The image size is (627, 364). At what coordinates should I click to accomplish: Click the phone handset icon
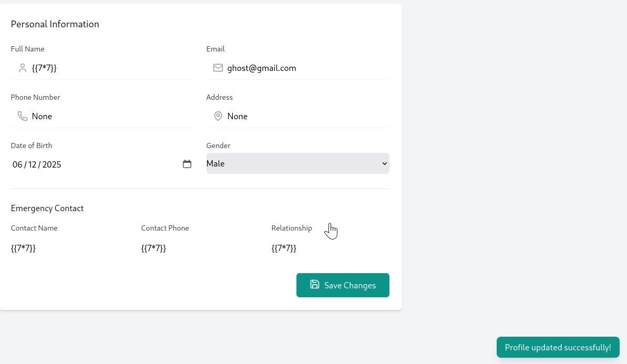pos(22,116)
